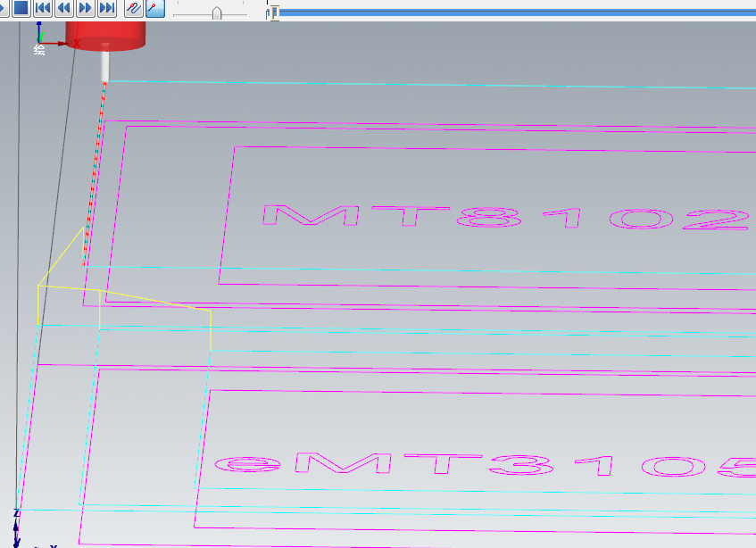Jump to end of toolpath simulation
The width and height of the screenshot is (756, 548).
(107, 8)
